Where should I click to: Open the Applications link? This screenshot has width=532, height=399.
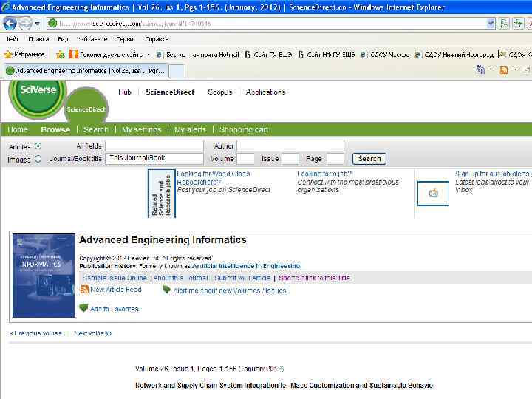(265, 92)
